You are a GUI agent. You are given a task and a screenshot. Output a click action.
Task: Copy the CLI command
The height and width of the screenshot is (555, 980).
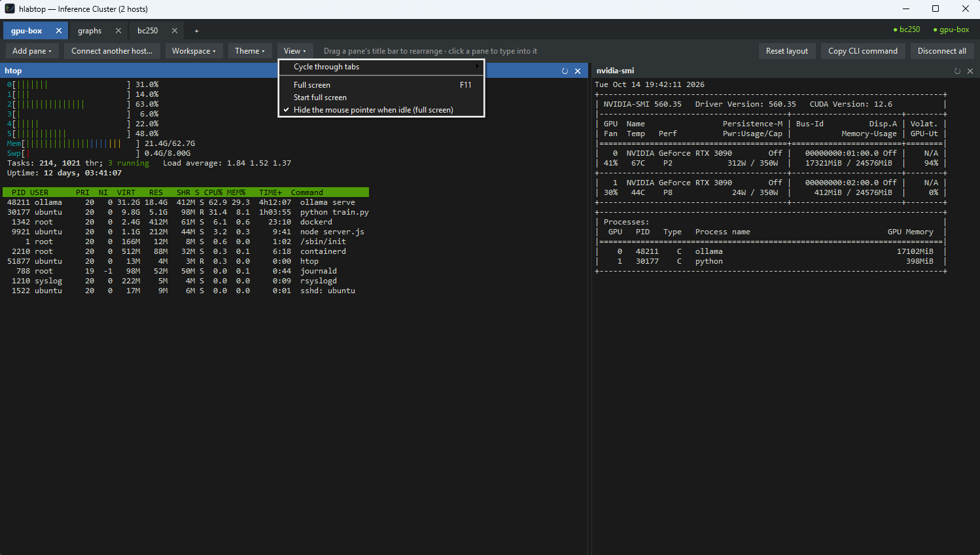[863, 51]
